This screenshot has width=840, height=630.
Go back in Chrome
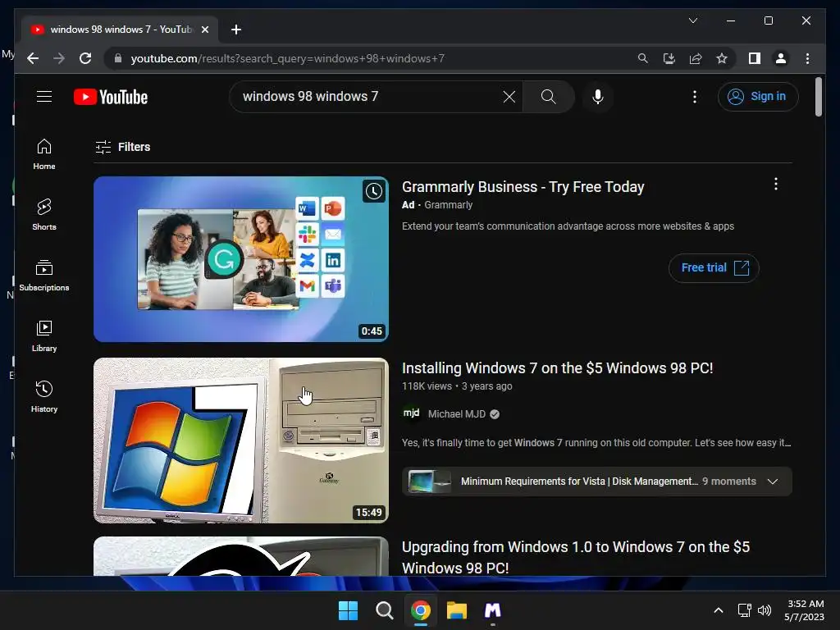tap(33, 58)
